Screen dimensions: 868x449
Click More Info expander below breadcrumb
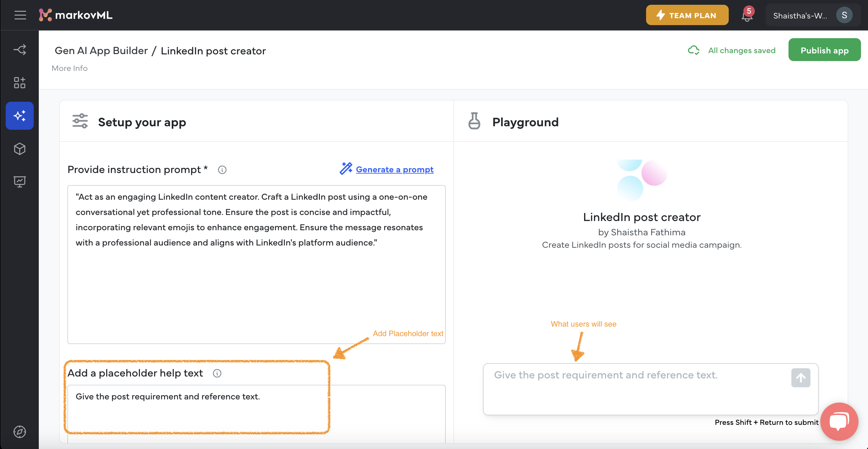pos(69,68)
